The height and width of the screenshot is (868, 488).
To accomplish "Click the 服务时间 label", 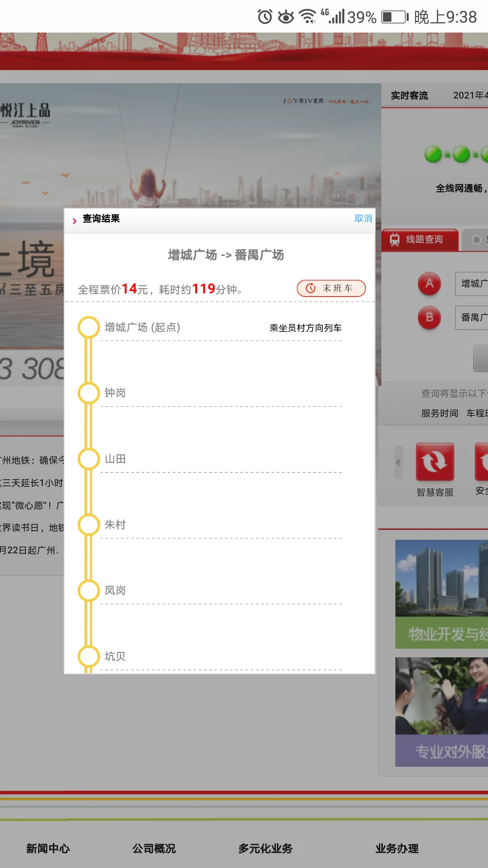I will pos(440,413).
